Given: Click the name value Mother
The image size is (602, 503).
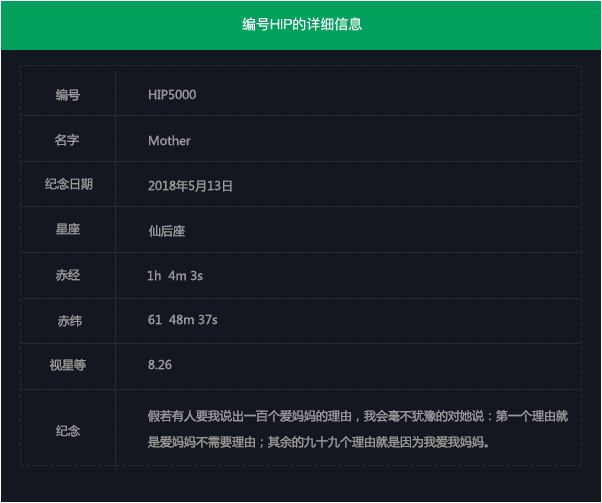Looking at the screenshot, I should click(169, 141).
